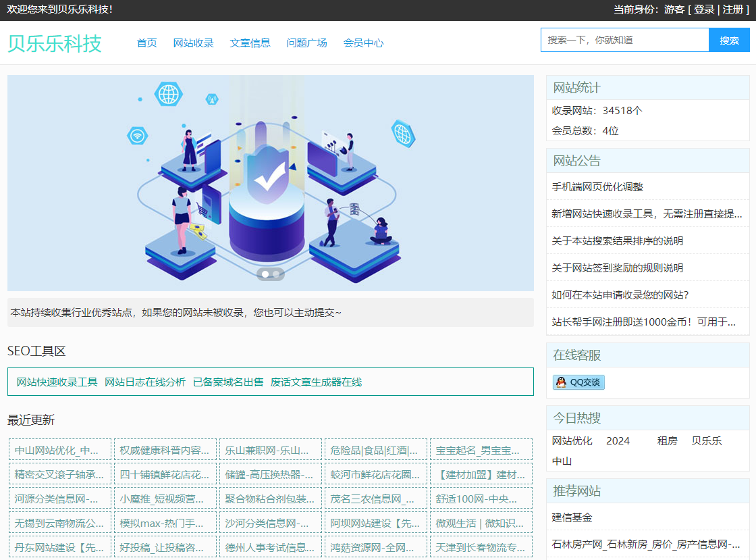Open recent entry 宝宝起名_男宝宝...
This screenshot has height=560, width=756.
[481, 450]
